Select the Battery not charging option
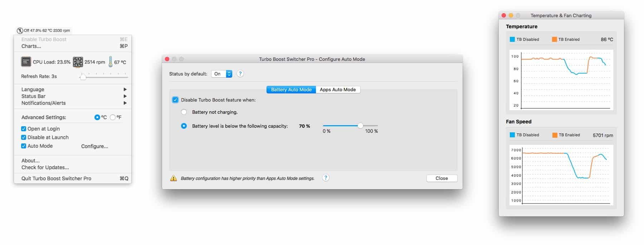Image resolution: width=644 pixels, height=245 pixels. pyautogui.click(x=184, y=112)
